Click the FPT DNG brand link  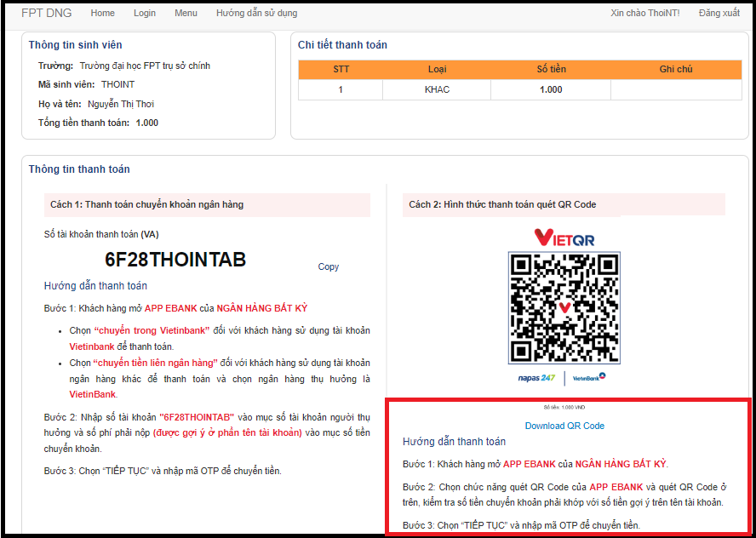[46, 13]
